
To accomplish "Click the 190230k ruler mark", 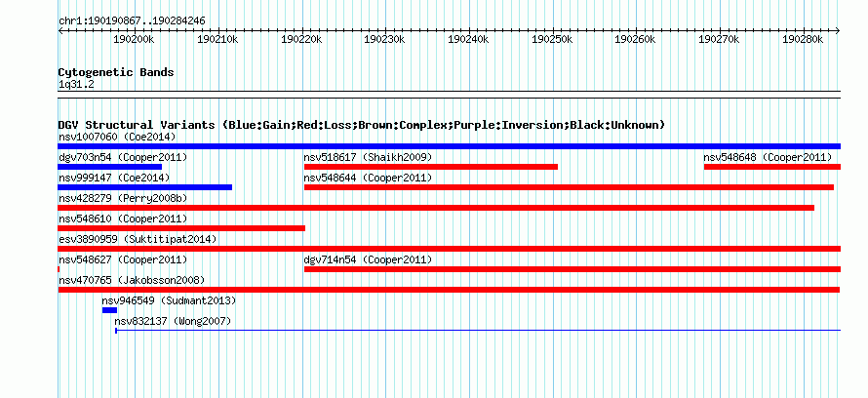I will [386, 40].
